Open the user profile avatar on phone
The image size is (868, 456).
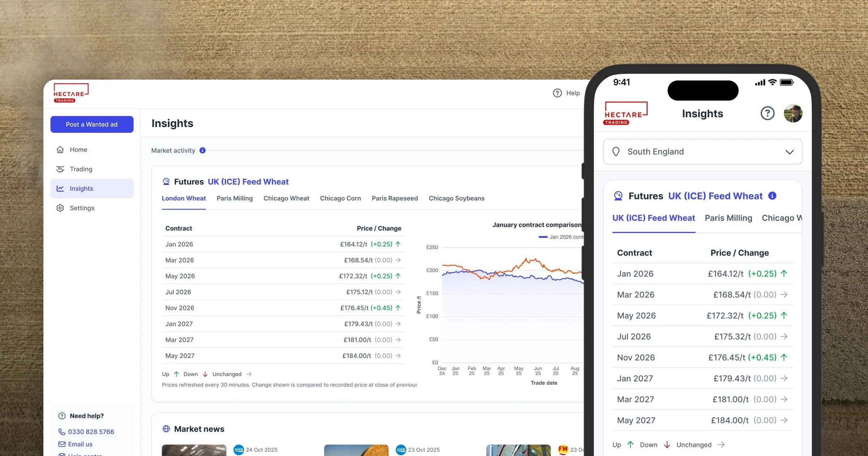tap(793, 114)
